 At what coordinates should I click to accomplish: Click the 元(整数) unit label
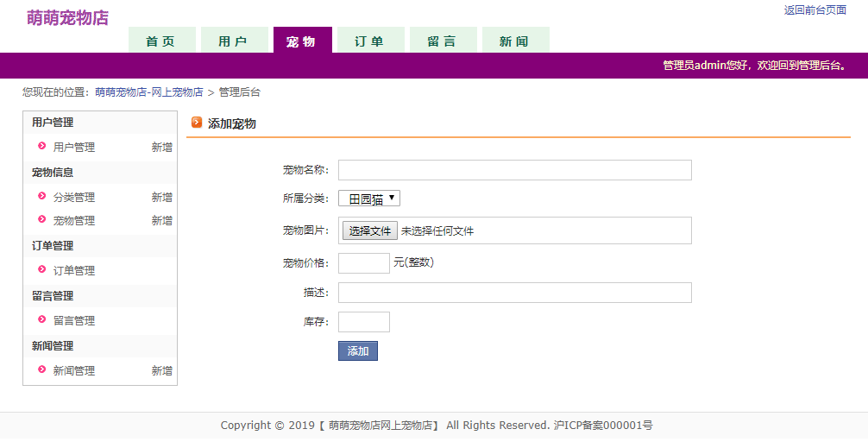coord(413,262)
